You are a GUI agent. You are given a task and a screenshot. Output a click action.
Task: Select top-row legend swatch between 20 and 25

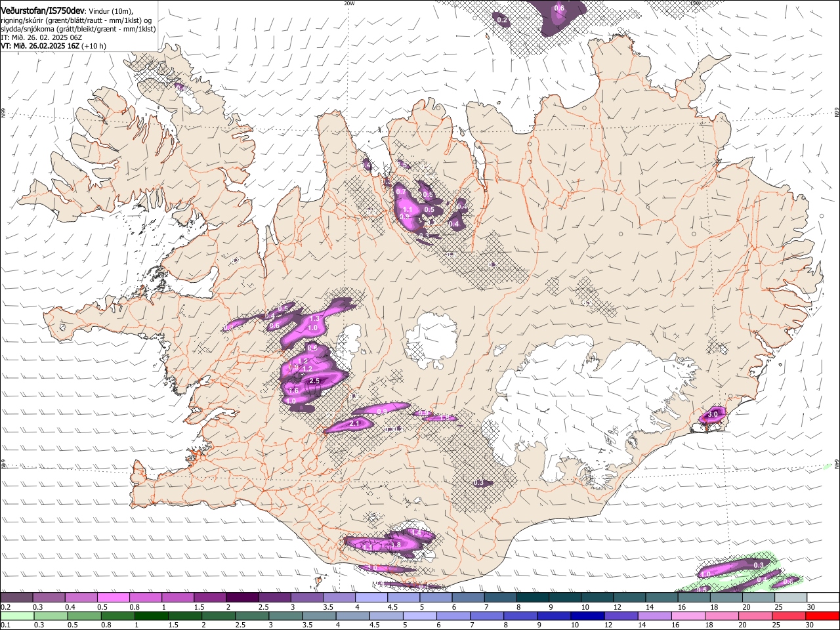[x=758, y=598]
